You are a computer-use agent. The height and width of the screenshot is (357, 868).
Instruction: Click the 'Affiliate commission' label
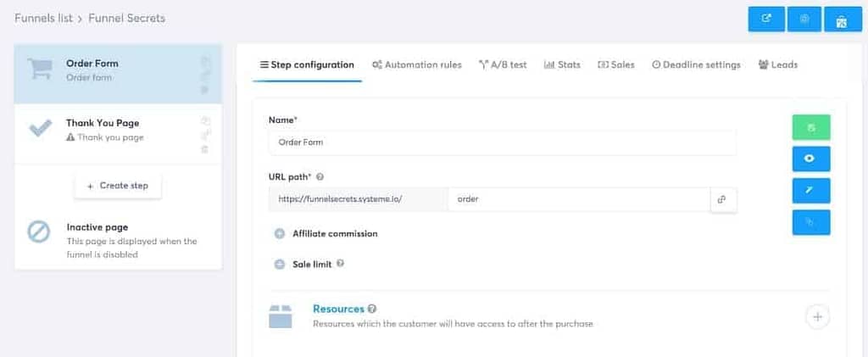(335, 233)
